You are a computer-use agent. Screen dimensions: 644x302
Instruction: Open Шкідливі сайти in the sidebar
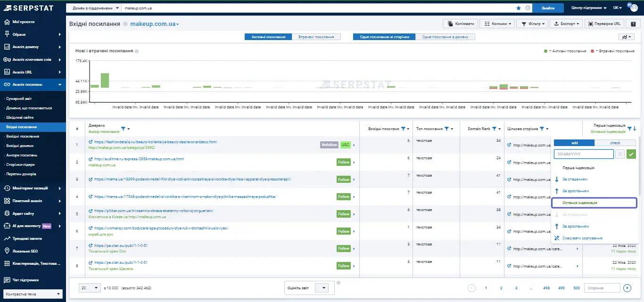tap(20, 118)
